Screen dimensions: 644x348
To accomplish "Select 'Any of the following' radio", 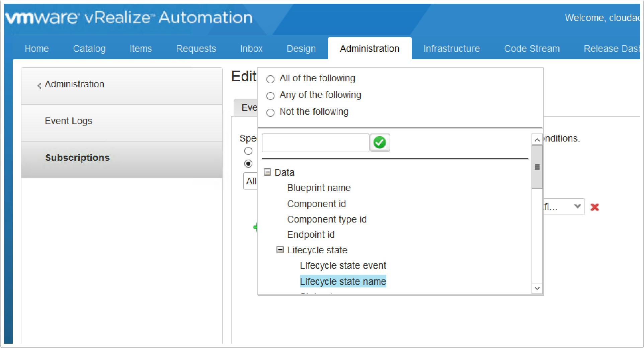I will pyautogui.click(x=270, y=96).
